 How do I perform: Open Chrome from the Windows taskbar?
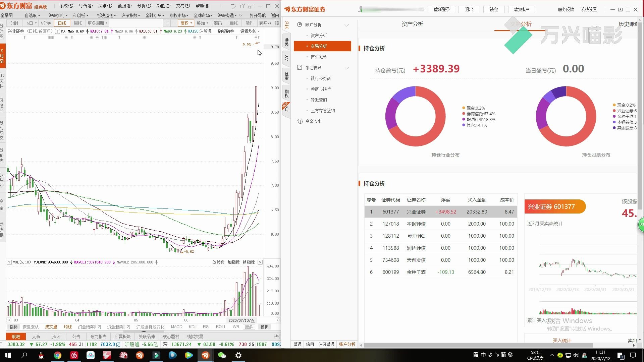58,355
